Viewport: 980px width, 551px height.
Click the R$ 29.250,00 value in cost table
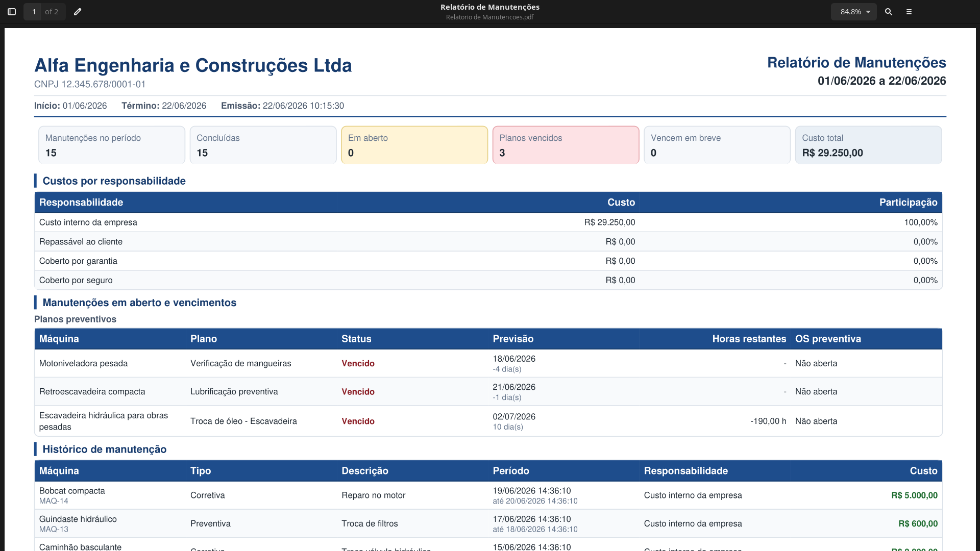pyautogui.click(x=609, y=222)
